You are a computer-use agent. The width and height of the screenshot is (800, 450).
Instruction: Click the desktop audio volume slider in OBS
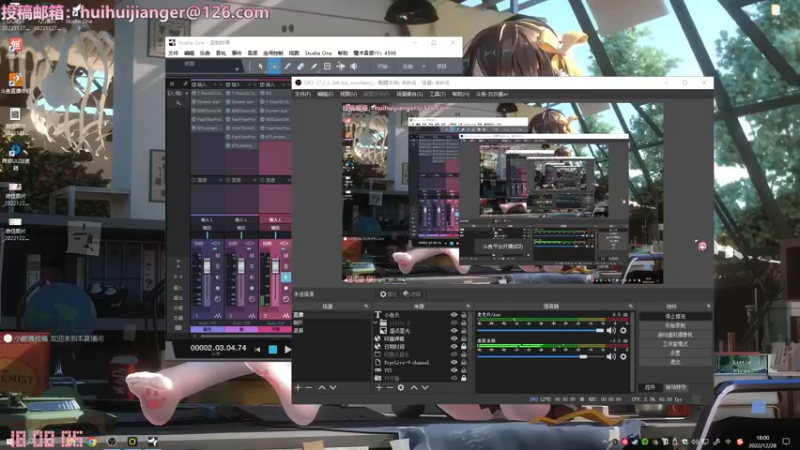point(541,357)
